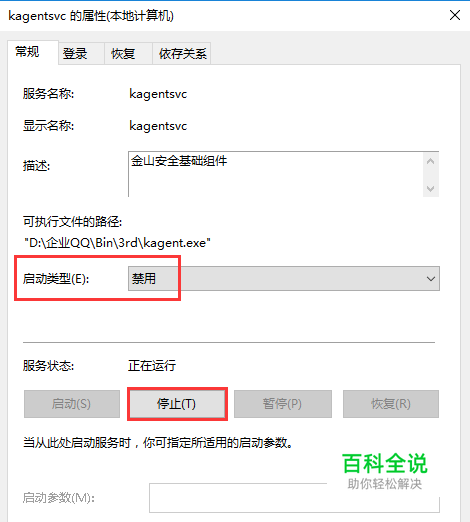Click the 启动(S) button
Screen dimensions: 470x522
coord(72,404)
